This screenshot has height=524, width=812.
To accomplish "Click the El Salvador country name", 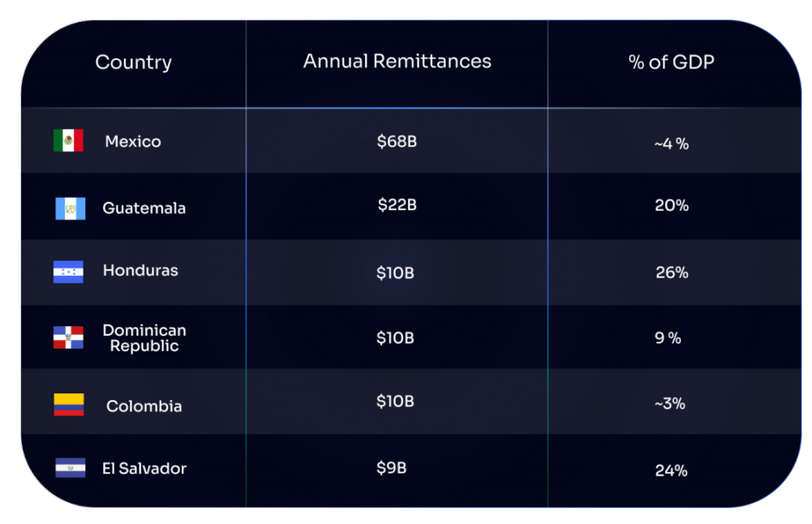I will (144, 469).
